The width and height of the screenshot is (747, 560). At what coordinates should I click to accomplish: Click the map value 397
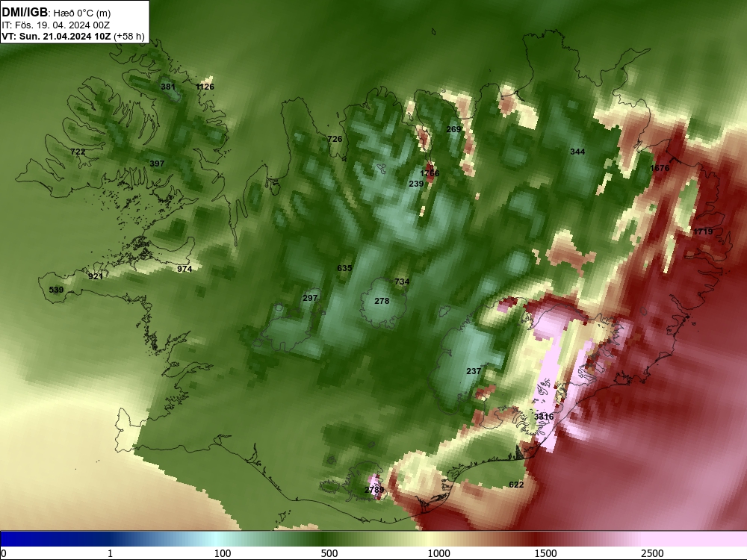[157, 164]
